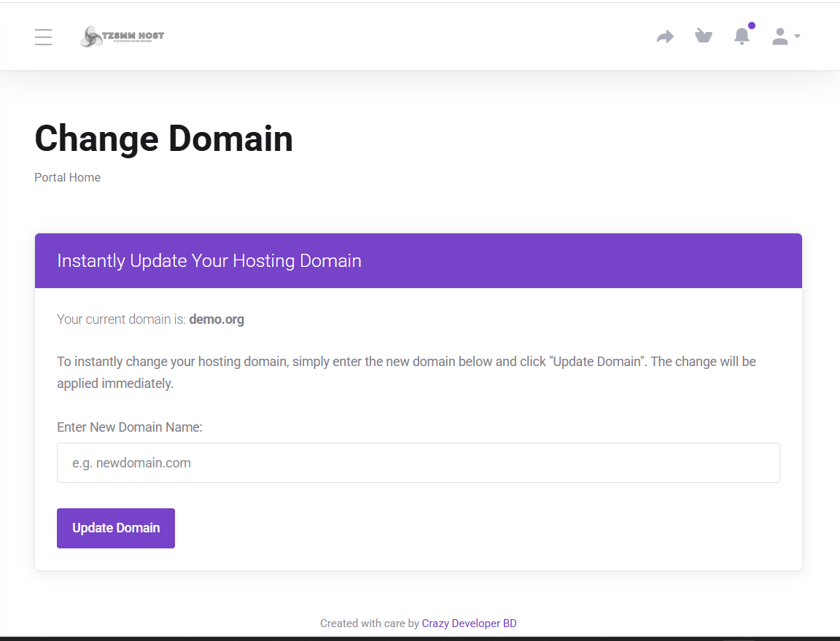Click the 'Created with care by' footer text

tap(370, 623)
